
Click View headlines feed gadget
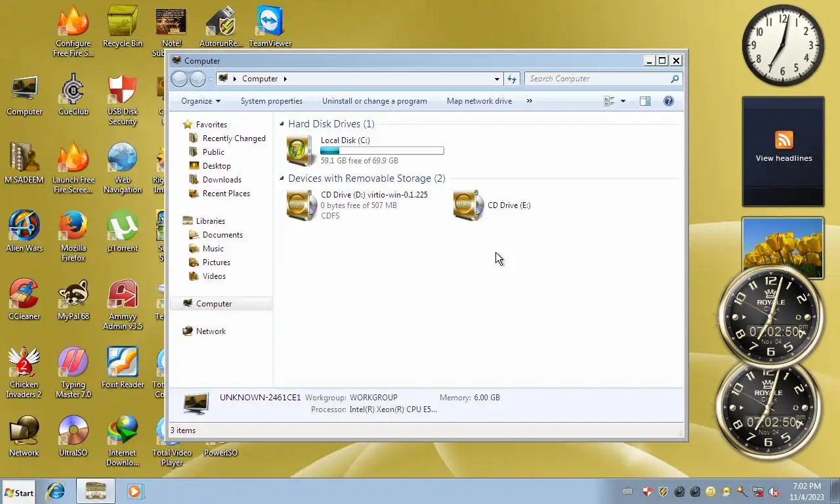point(783,152)
